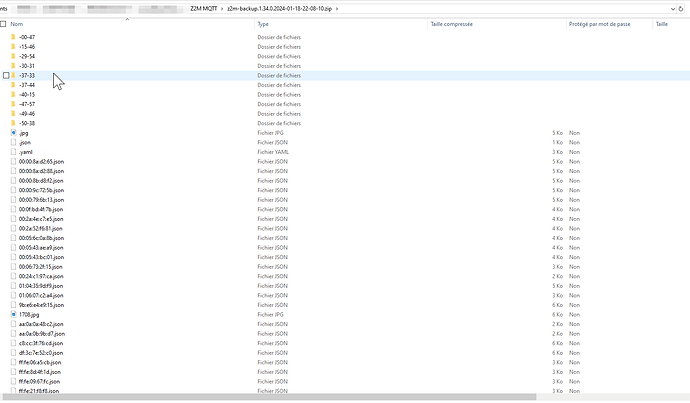
Task: Select file 00:00:8a:d2:88.json
Action: pyautogui.click(x=41, y=171)
